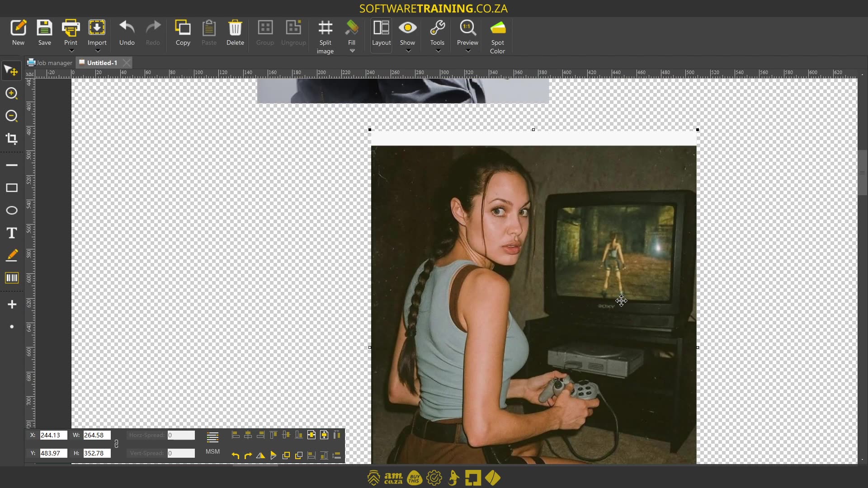Click the Split image tool
868x488 pixels.
tap(325, 37)
